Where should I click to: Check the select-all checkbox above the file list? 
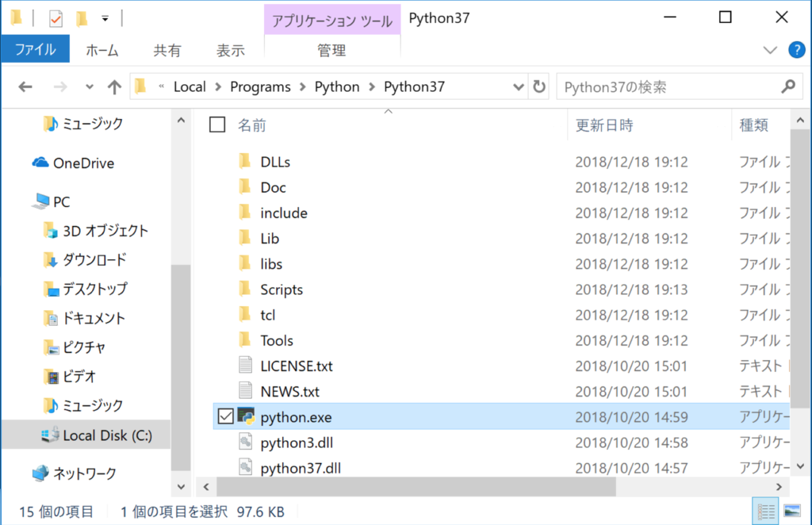(x=216, y=124)
